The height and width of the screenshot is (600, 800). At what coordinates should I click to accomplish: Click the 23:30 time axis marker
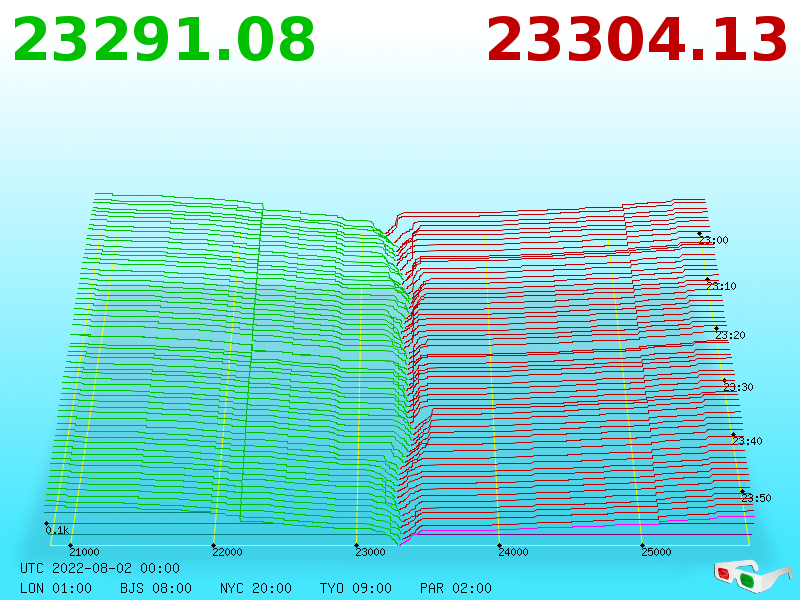click(x=738, y=387)
